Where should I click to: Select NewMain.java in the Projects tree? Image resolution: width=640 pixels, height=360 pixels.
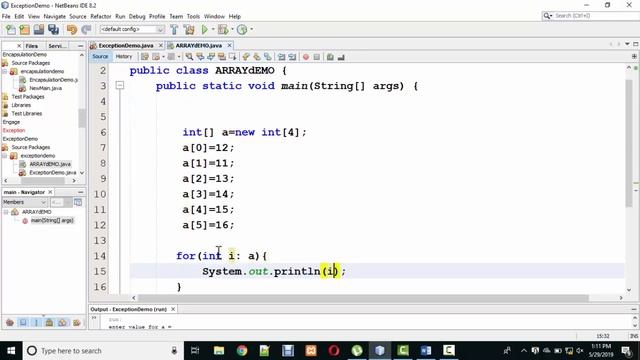point(45,88)
